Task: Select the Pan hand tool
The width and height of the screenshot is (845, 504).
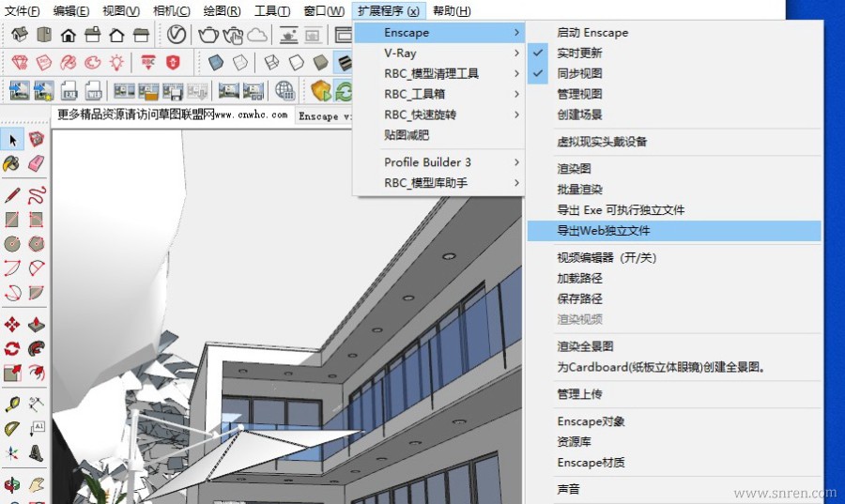Action: point(36,484)
